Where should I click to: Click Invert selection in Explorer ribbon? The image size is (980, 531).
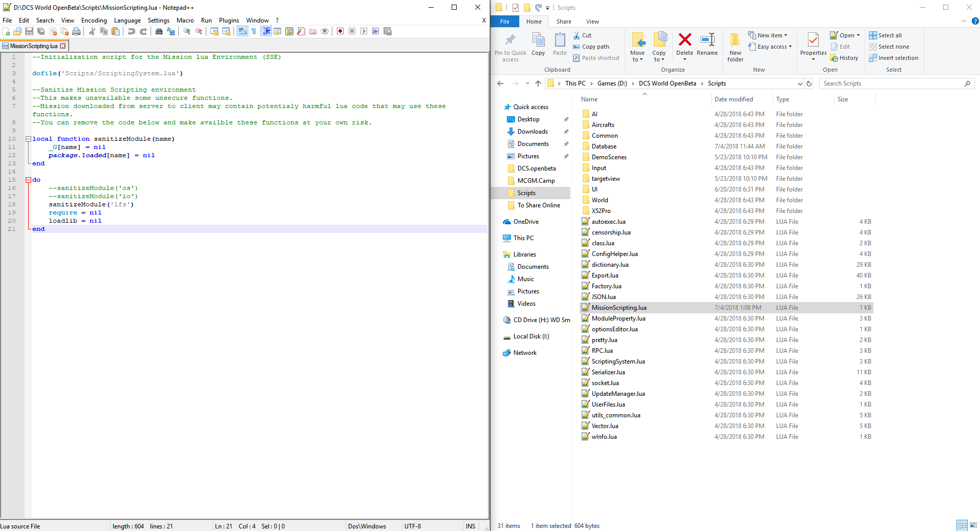pos(893,58)
